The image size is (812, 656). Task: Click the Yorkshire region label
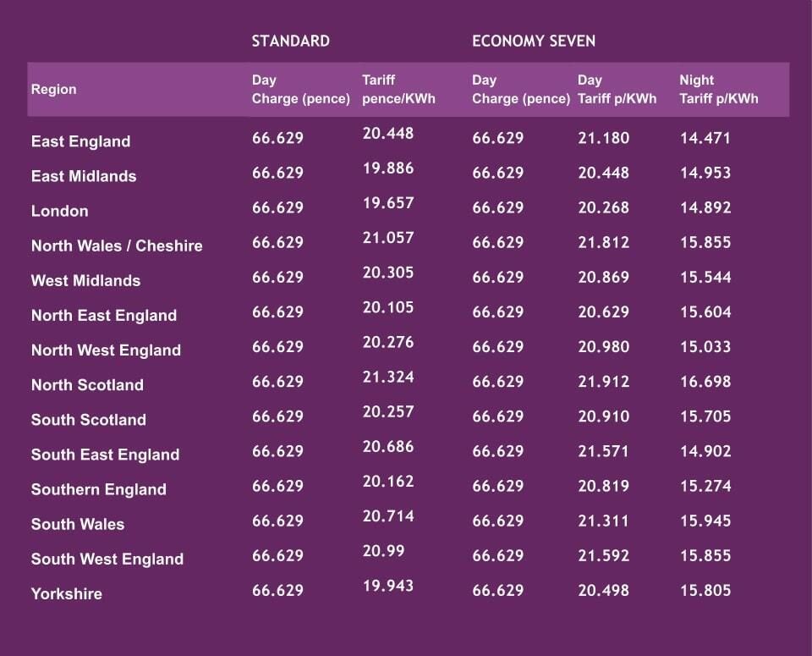pos(66,593)
